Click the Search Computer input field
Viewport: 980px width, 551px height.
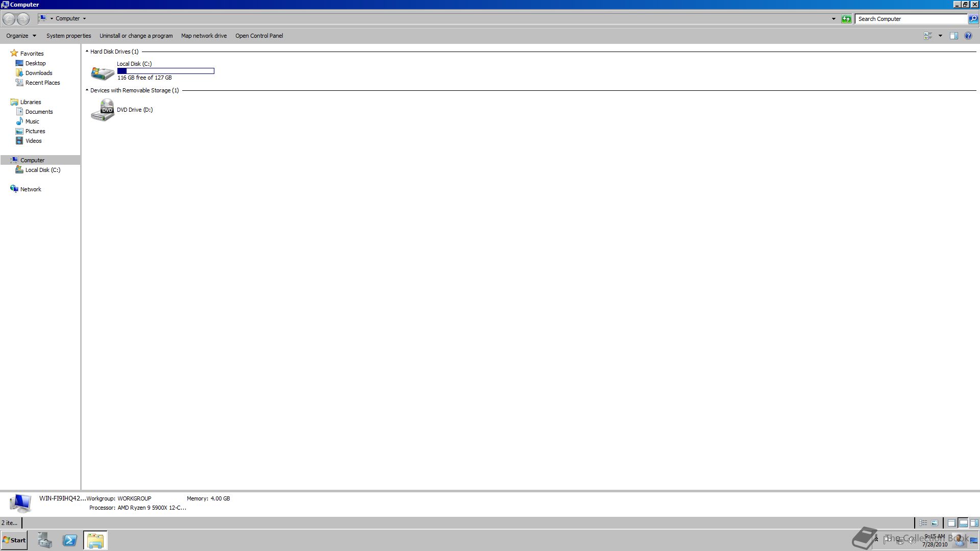click(911, 19)
